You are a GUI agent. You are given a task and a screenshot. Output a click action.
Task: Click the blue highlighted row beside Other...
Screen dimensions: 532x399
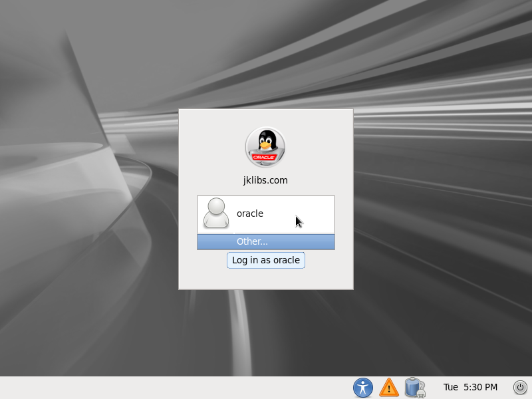pyautogui.click(x=306, y=241)
